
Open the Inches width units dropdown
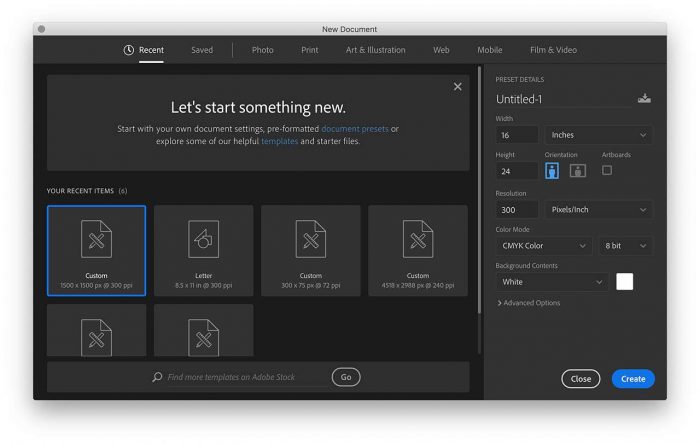click(598, 135)
